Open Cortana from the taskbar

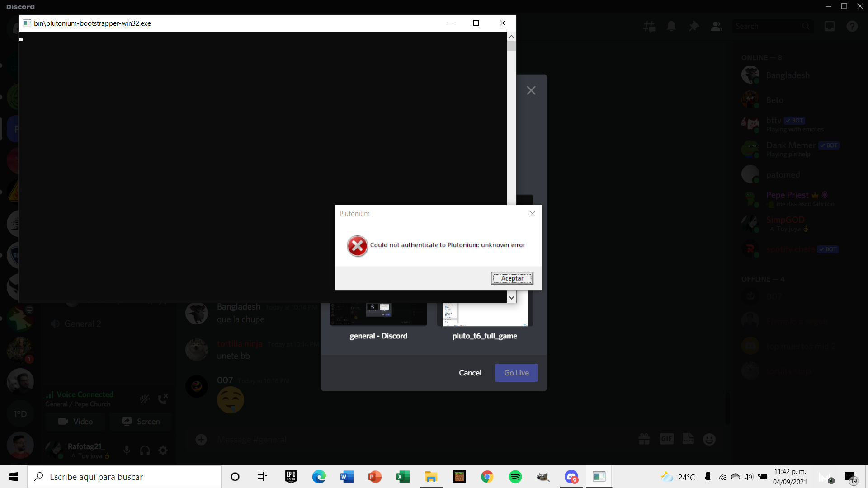pos(235,477)
